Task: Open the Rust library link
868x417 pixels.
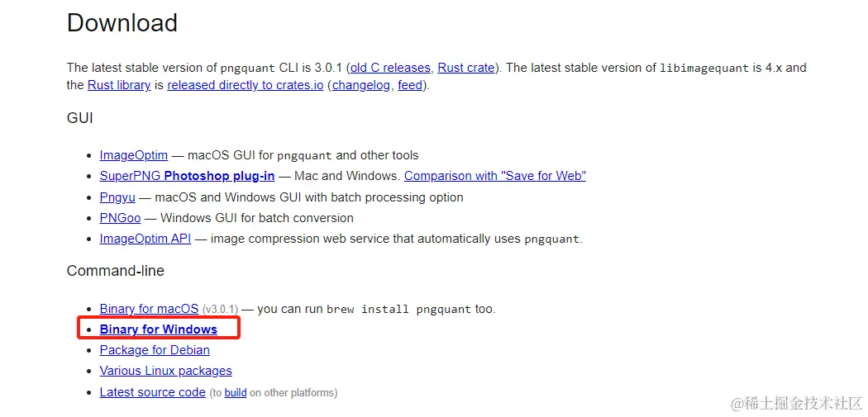Action: click(119, 85)
